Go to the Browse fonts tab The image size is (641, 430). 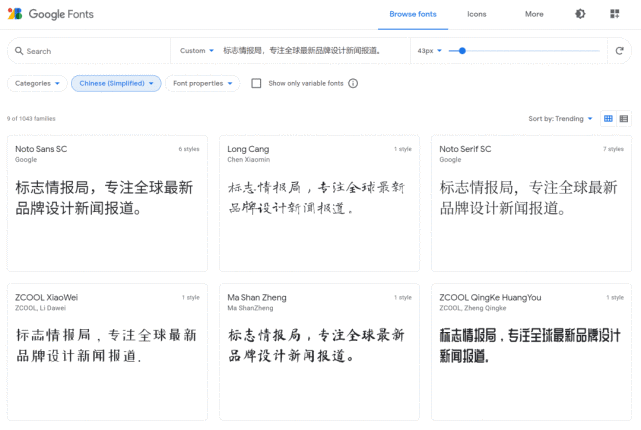413,14
